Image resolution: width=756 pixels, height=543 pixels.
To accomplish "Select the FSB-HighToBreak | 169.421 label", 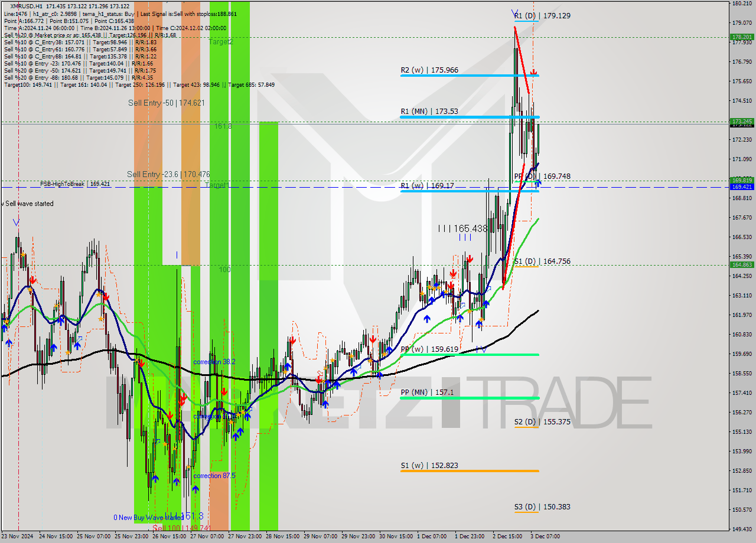I will pos(75,184).
